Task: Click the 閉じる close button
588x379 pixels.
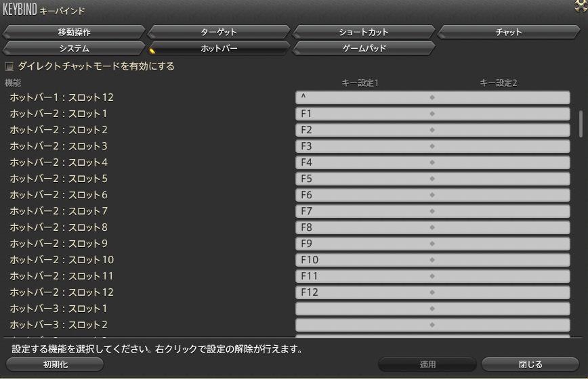Action: [530, 364]
